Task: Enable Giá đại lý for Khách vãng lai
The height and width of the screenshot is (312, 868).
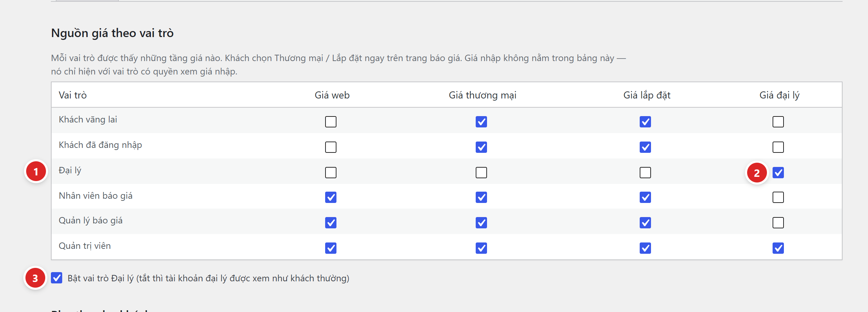Action: (x=778, y=122)
